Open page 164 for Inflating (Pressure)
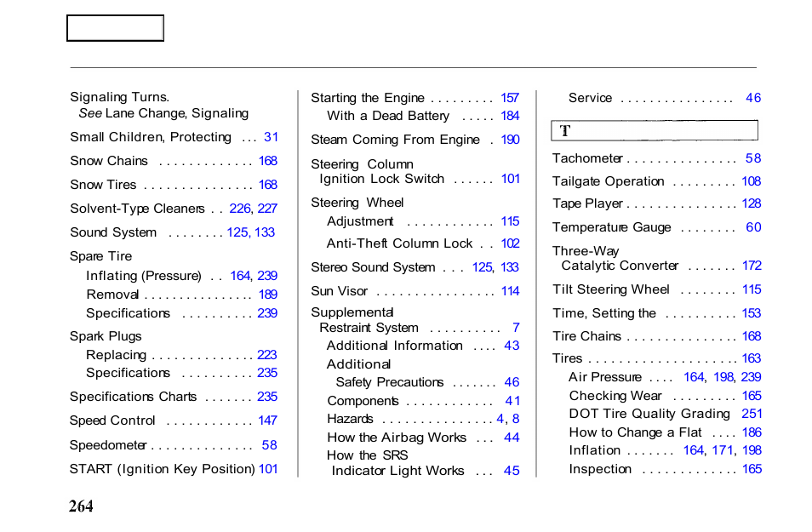 click(240, 276)
